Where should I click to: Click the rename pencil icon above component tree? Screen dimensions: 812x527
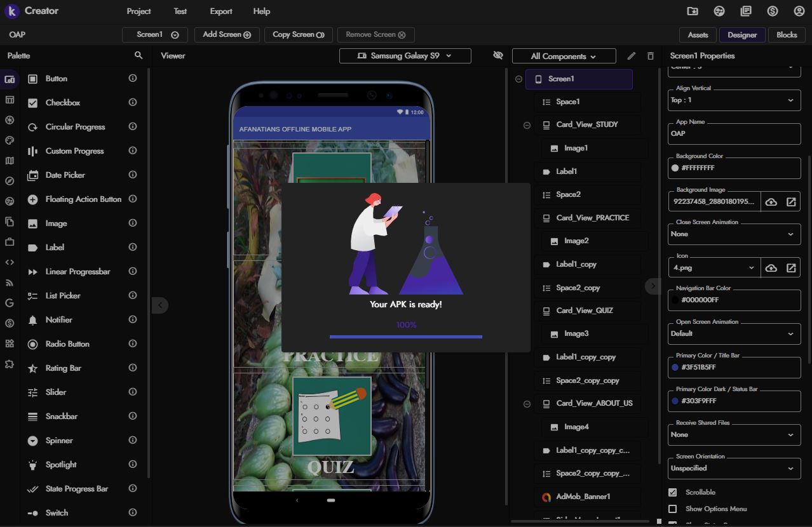[x=631, y=56]
